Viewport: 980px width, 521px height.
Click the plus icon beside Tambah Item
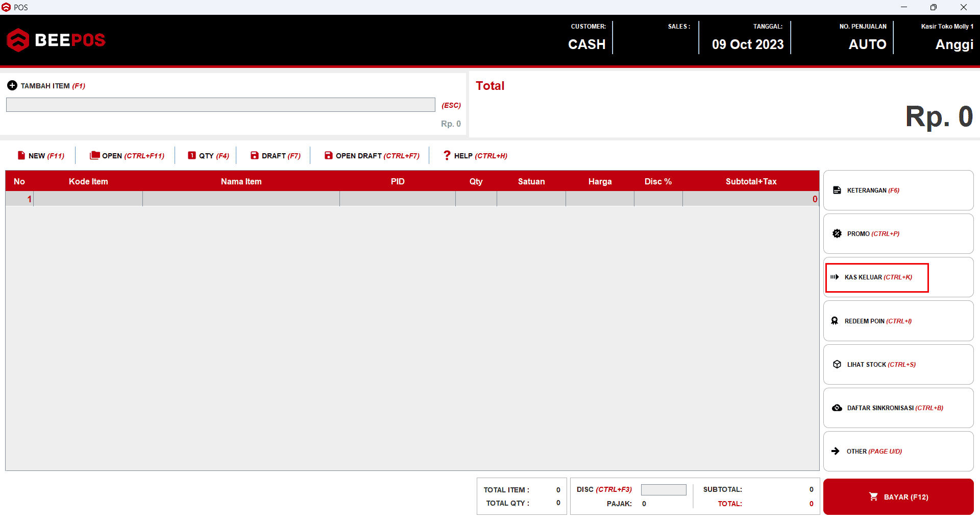point(12,85)
